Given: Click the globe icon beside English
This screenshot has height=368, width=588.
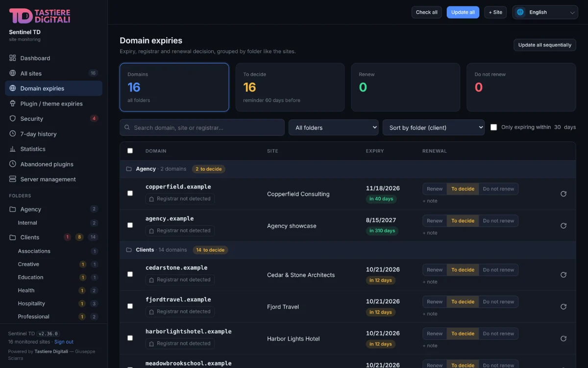Looking at the screenshot, I should (520, 12).
